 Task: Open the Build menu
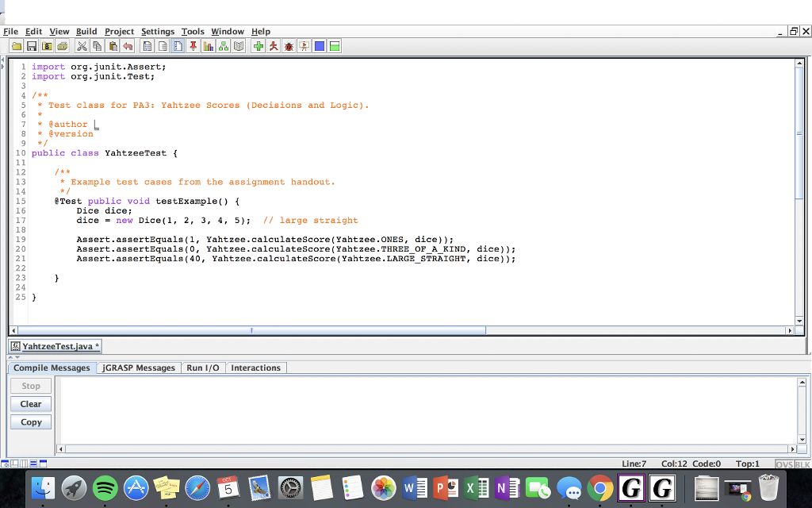(x=86, y=31)
